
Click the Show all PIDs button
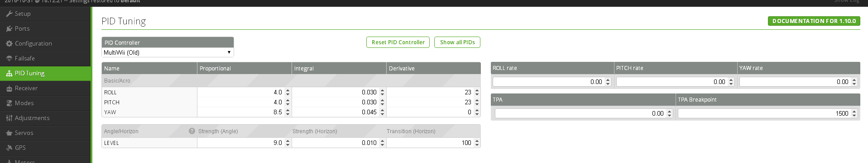click(x=457, y=42)
